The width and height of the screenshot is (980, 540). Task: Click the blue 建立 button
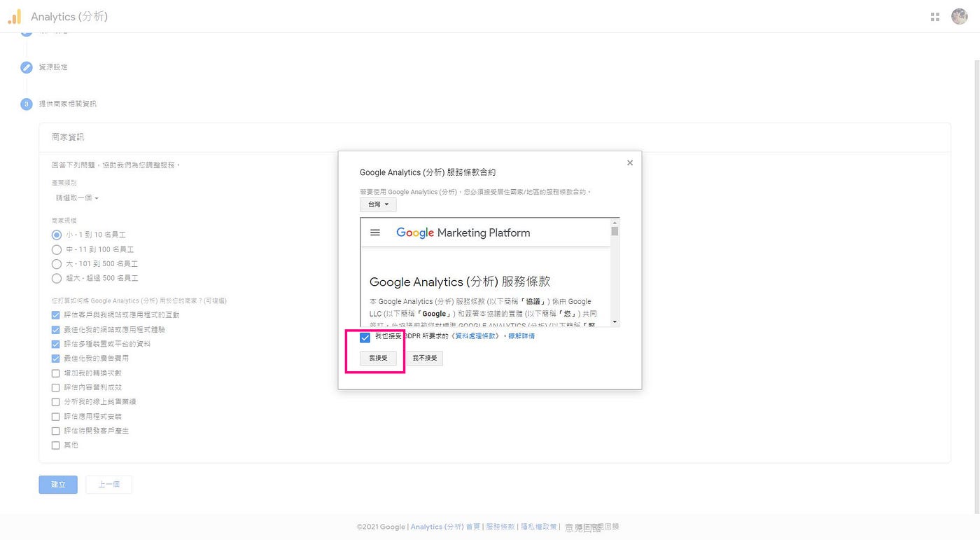[x=58, y=485]
